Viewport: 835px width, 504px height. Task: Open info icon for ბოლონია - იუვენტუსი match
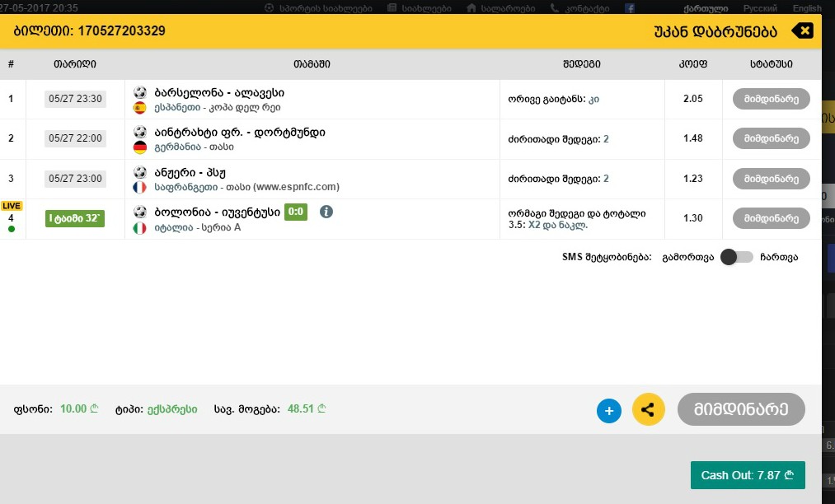tap(326, 212)
